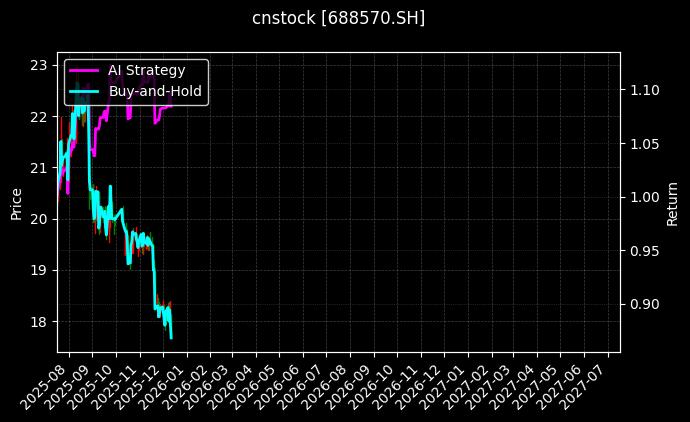The height and width of the screenshot is (422, 690).
Task: Click the cyan Buy-and-Hold legend line swatch
Action: (x=83, y=92)
